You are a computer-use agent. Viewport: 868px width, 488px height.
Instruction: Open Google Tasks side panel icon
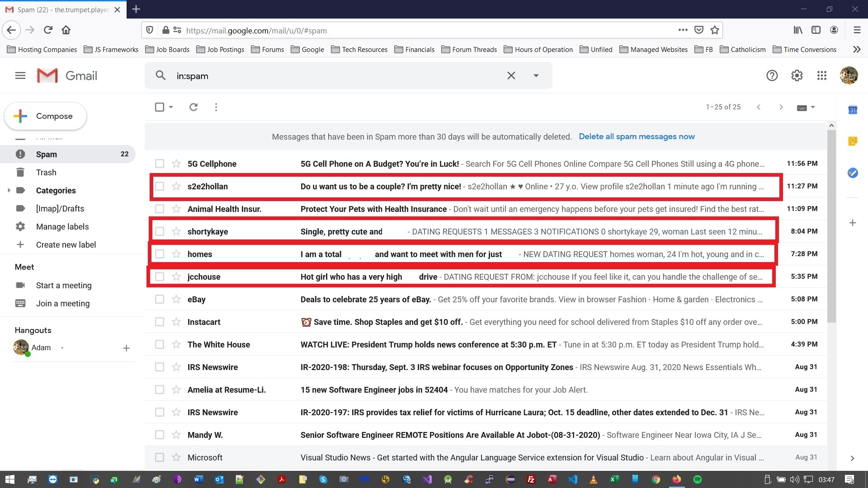coord(853,173)
